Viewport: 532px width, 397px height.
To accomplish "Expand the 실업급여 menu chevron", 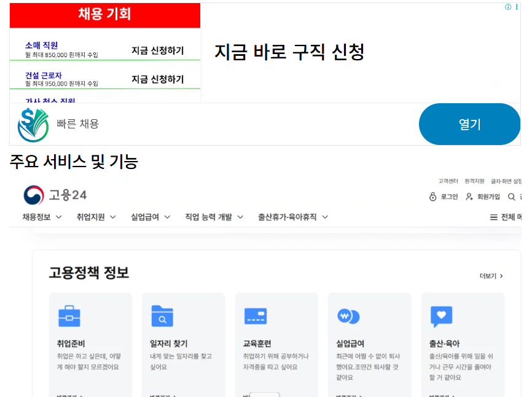I will point(167,217).
